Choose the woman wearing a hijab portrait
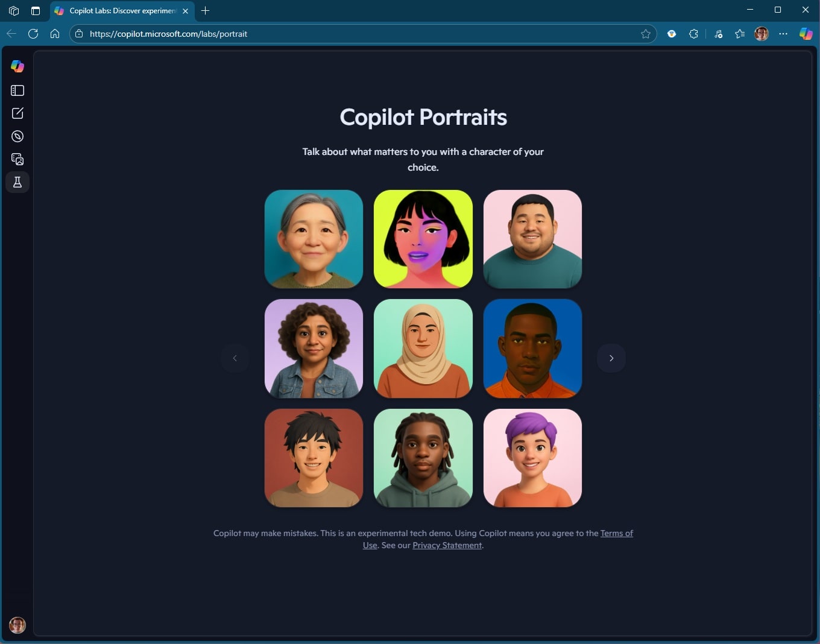 coord(423,349)
